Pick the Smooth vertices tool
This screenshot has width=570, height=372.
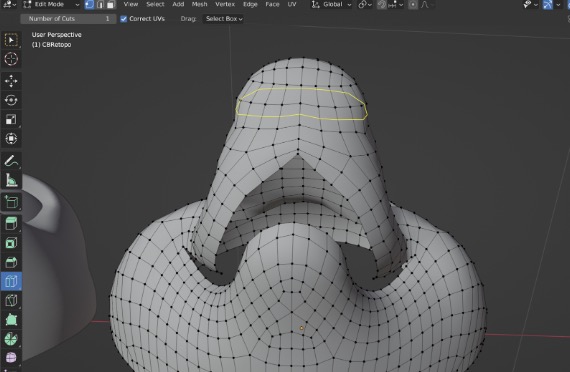pos(11,358)
